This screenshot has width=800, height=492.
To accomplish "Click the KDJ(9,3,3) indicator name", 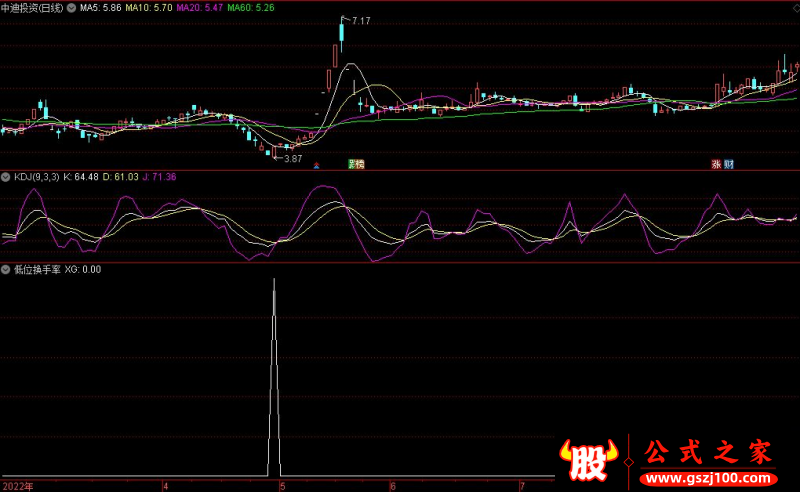I will tap(36, 177).
